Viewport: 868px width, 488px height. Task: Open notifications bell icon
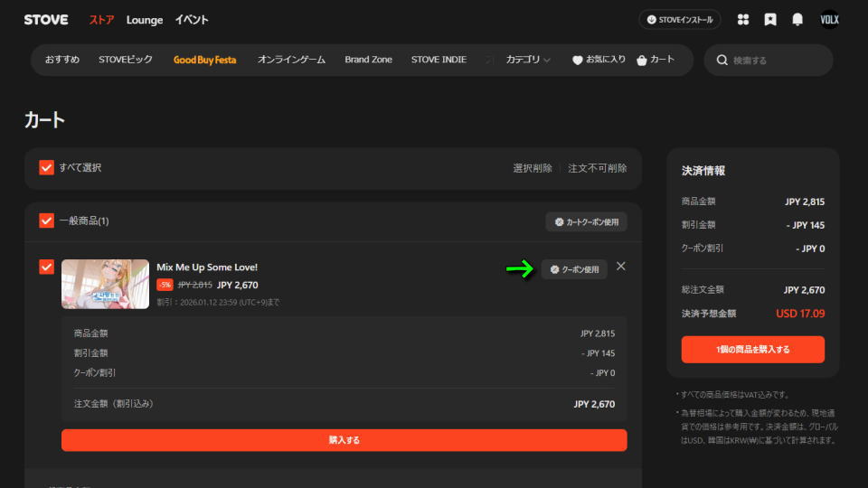[x=797, y=20]
